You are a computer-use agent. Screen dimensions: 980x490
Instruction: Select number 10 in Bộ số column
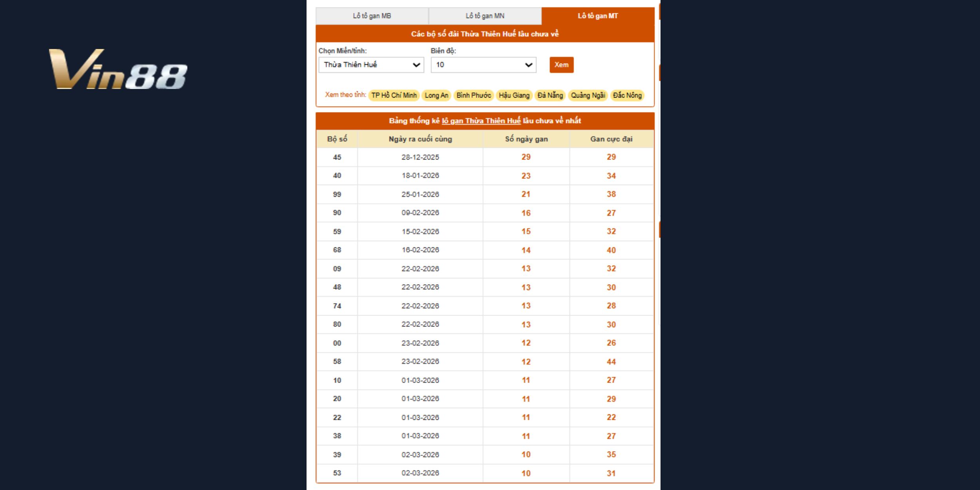337,380
